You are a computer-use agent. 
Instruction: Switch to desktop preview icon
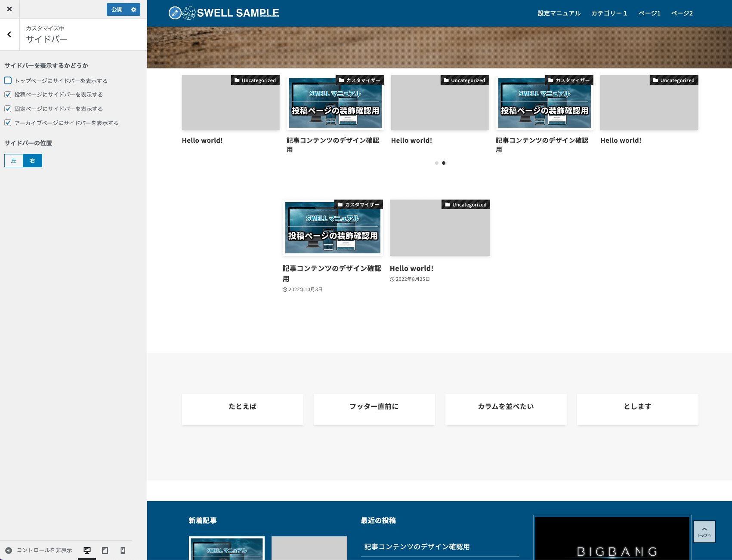click(x=87, y=550)
